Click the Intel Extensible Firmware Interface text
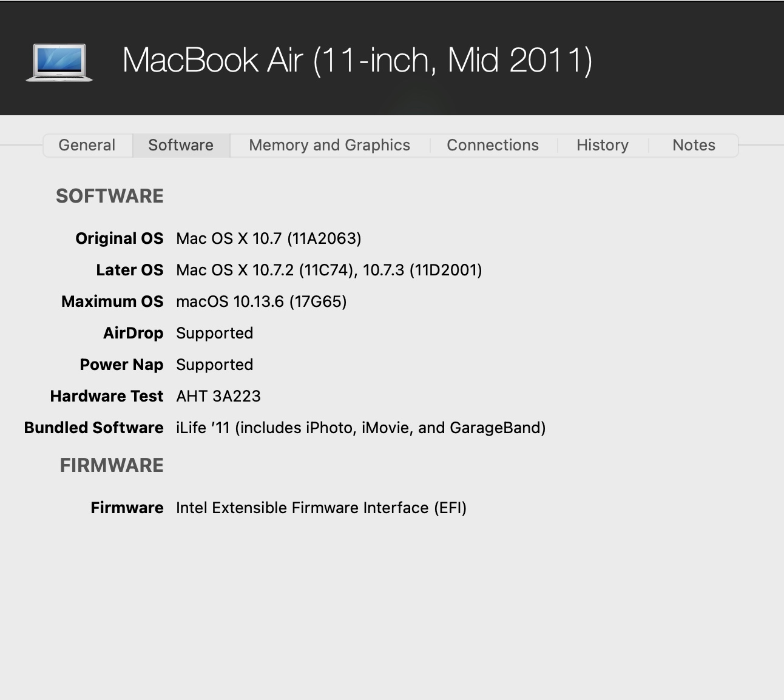 tap(321, 508)
